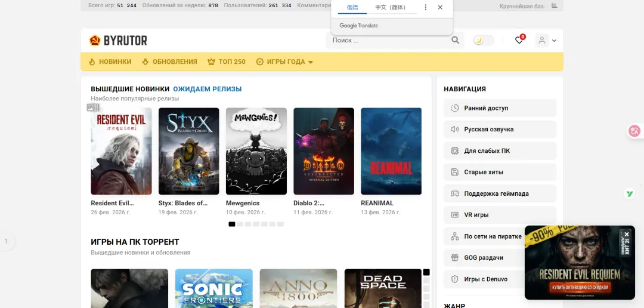Expand the user account chevron
The height and width of the screenshot is (308, 644).
[x=554, y=41]
